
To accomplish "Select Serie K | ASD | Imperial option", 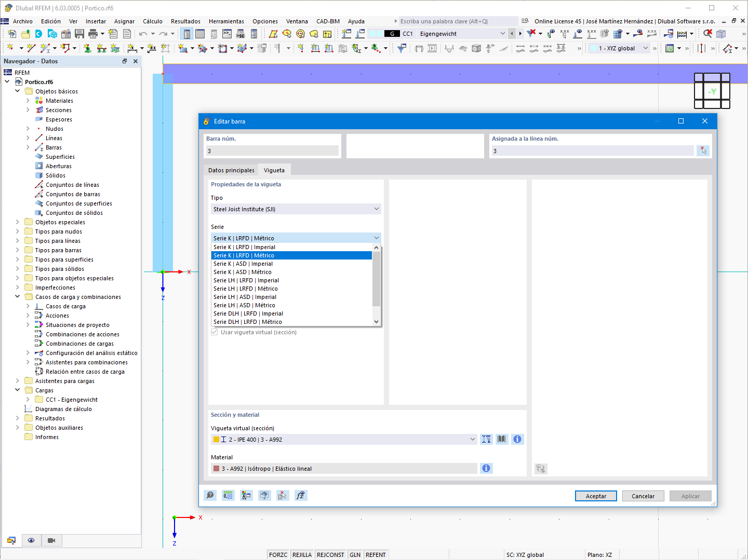I will (291, 264).
